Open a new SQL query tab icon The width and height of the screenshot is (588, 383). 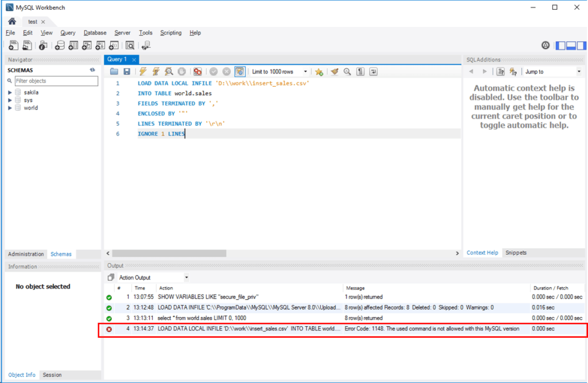13,45
